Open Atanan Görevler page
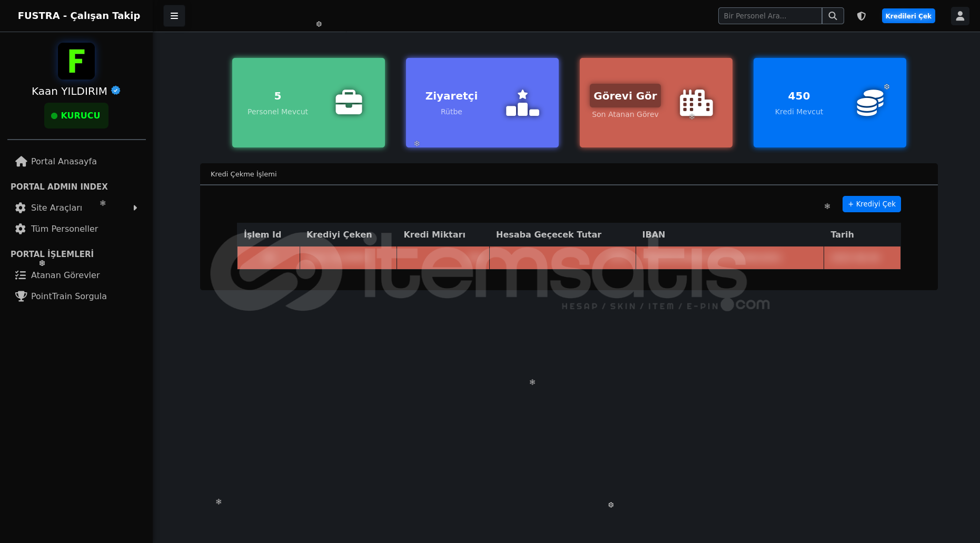This screenshot has height=543, width=980. coord(65,275)
